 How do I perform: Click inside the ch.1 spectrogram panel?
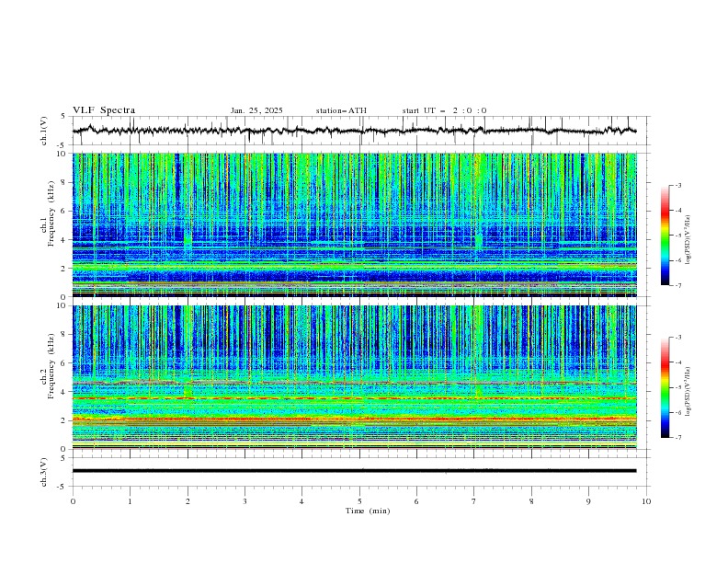354,224
